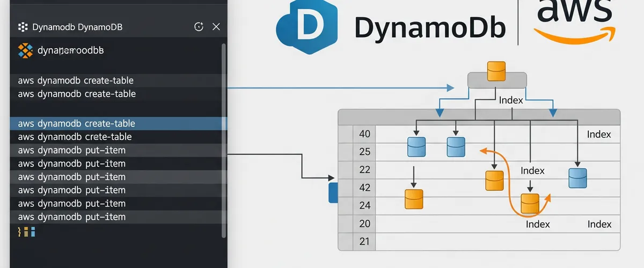Click the refresh icon in the panel header
644x268 pixels.
tap(199, 27)
